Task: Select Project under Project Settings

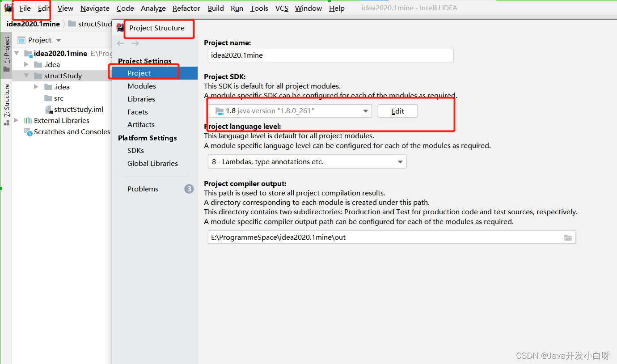Action: point(155,73)
